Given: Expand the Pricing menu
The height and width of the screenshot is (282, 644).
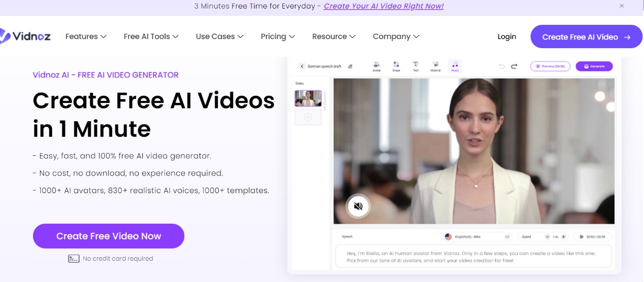Looking at the screenshot, I should click(278, 37).
